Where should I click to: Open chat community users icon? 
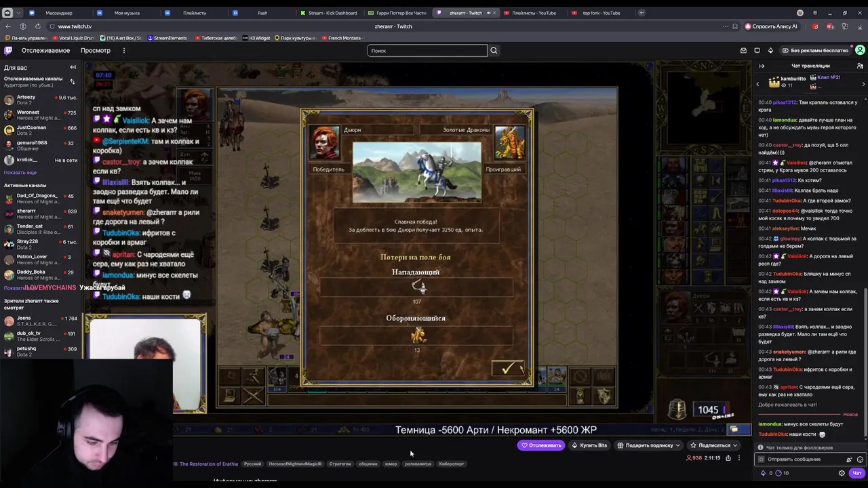click(x=860, y=66)
